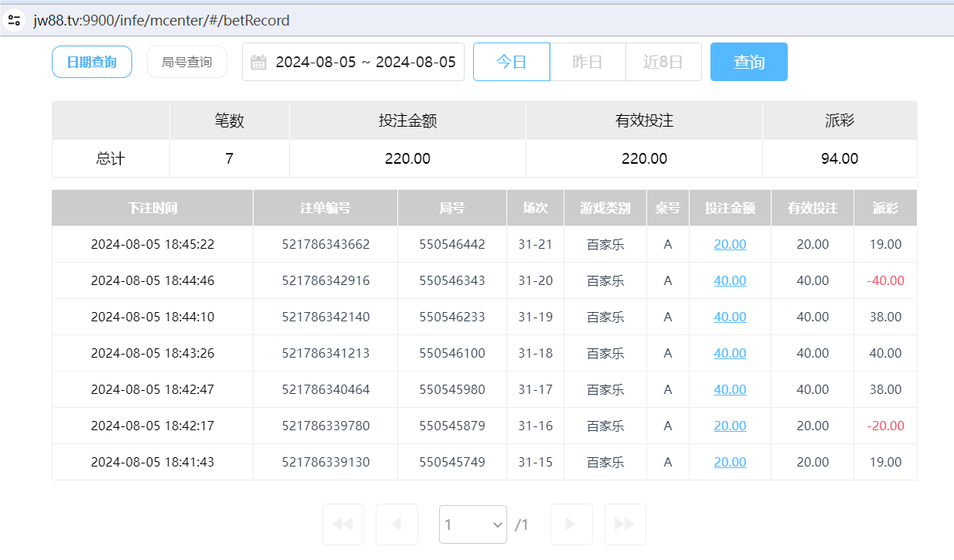Click the bet amount link for round 550546100
The width and height of the screenshot is (954, 560).
(729, 353)
